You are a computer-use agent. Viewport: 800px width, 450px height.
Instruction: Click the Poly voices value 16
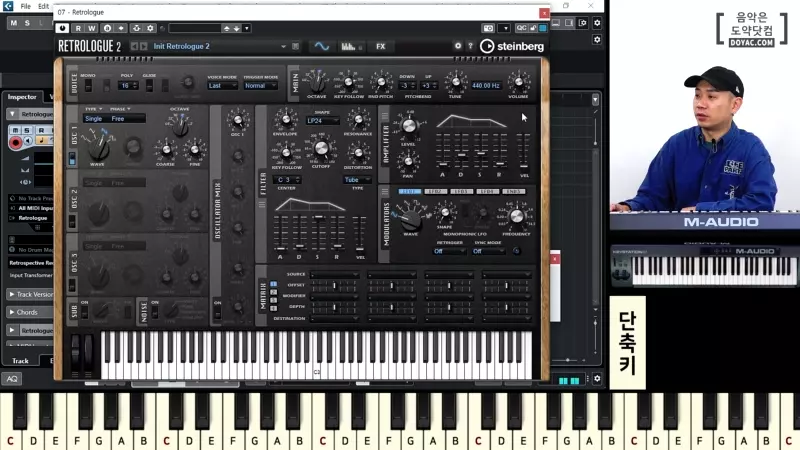coord(128,86)
